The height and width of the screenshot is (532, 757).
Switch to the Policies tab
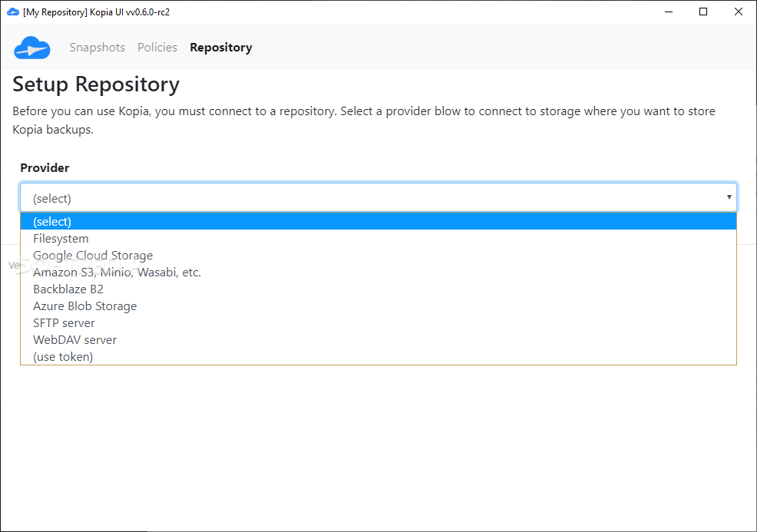pos(157,48)
